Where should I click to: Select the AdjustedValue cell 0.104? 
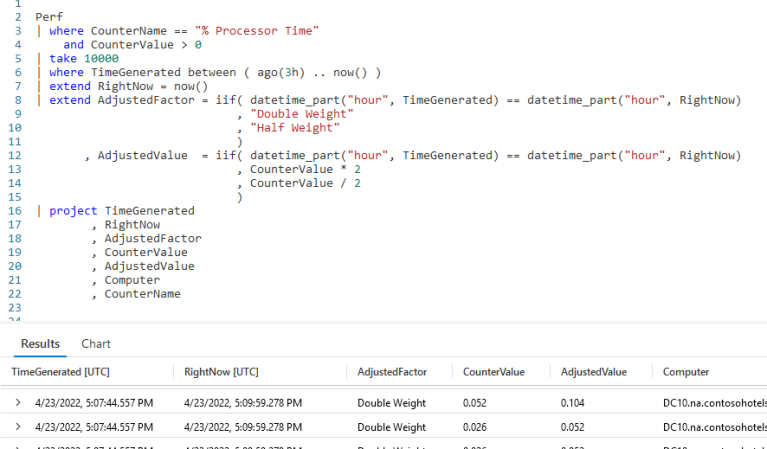(572, 403)
